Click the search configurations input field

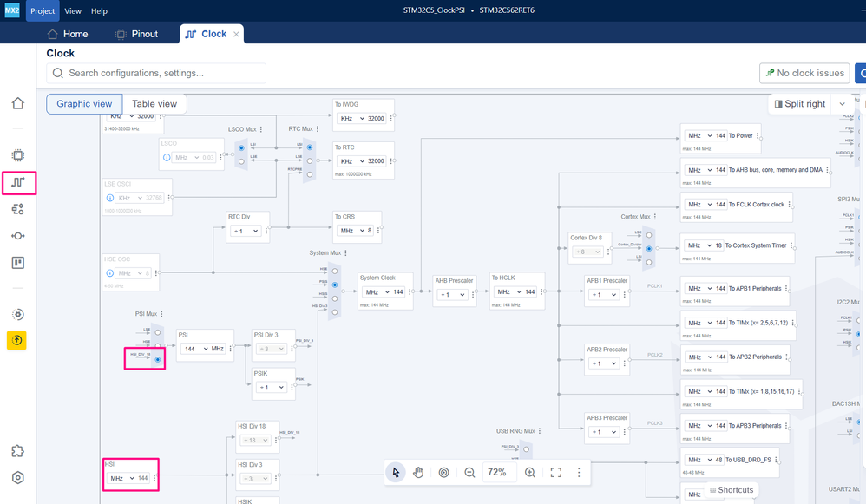click(x=156, y=73)
